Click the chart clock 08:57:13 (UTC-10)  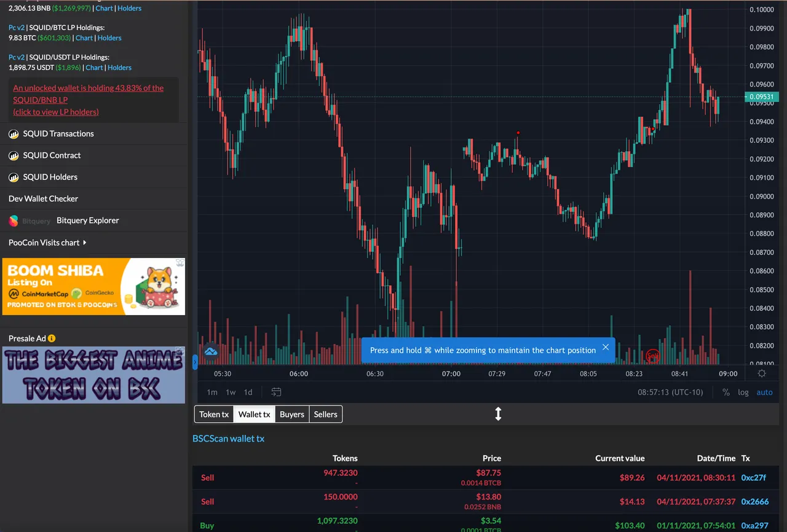pyautogui.click(x=670, y=392)
